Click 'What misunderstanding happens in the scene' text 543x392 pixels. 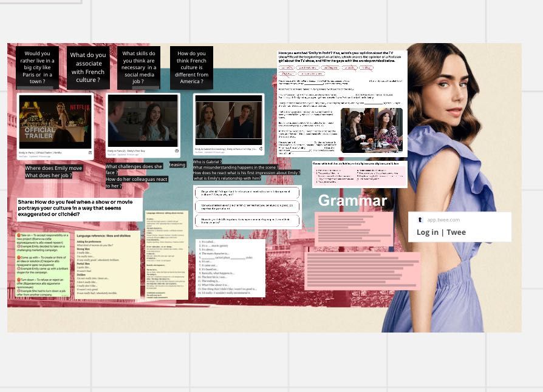coord(236,167)
